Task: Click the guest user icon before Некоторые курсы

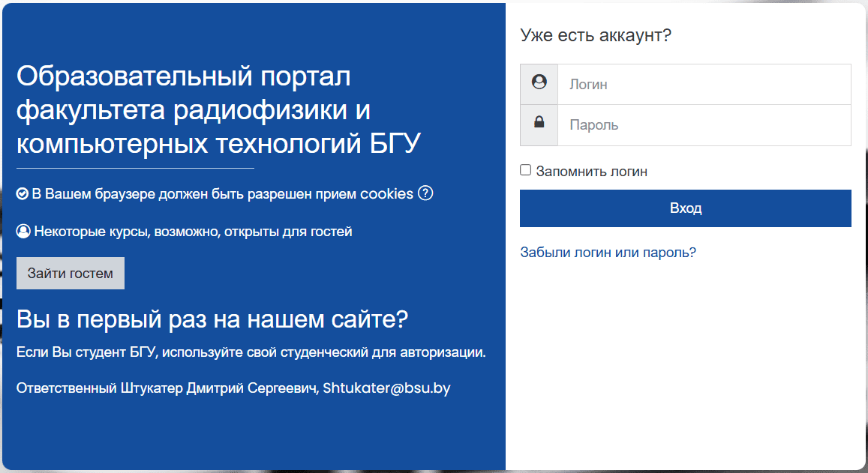Action: click(23, 231)
